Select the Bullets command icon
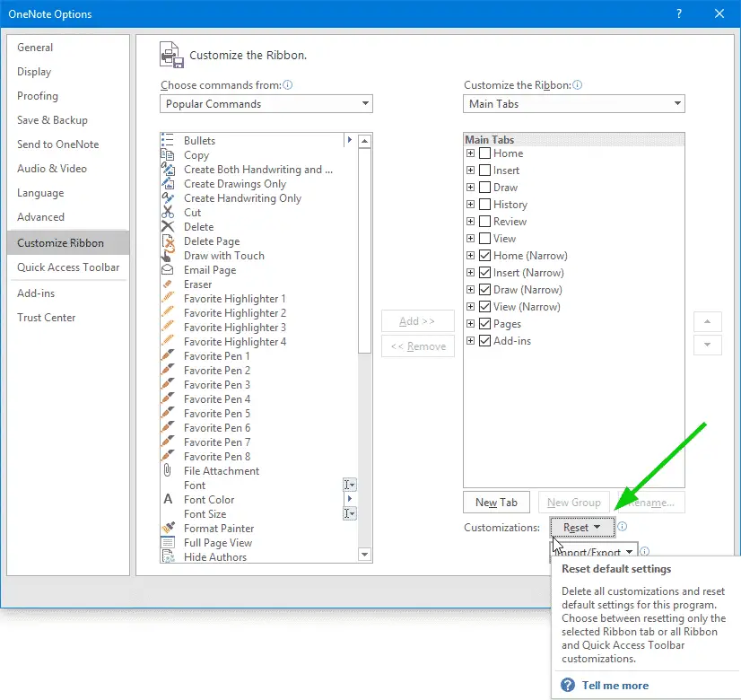Image resolution: width=741 pixels, height=700 pixels. (x=168, y=140)
